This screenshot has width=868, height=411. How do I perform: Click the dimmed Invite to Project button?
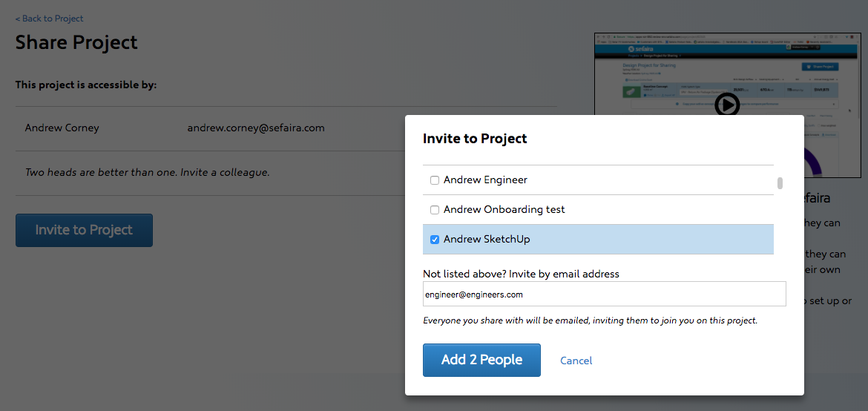pyautogui.click(x=84, y=230)
